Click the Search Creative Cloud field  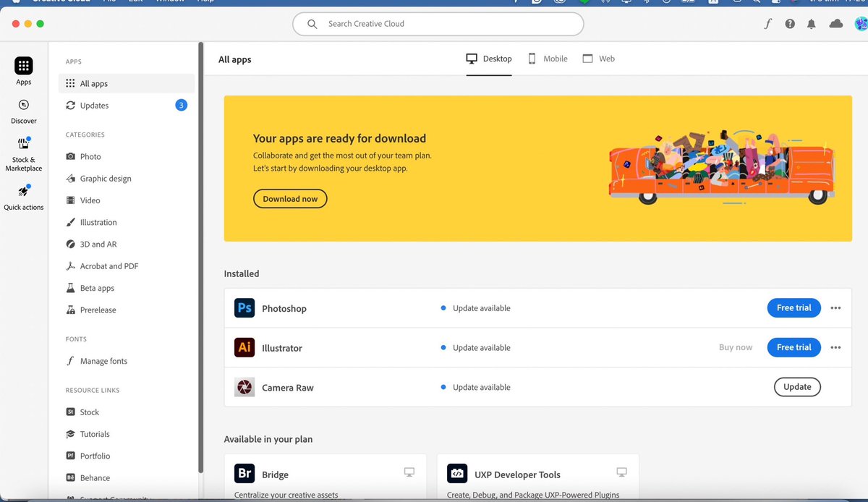tap(438, 24)
